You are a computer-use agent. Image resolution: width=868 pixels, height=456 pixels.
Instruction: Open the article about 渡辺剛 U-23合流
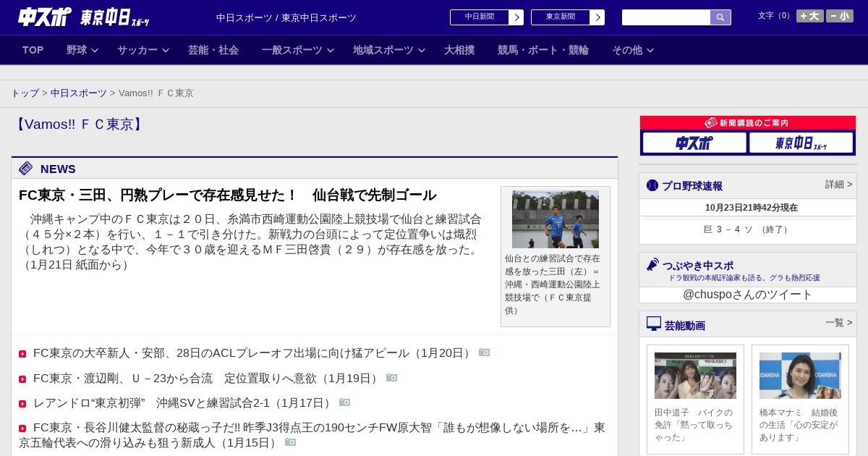(206, 379)
